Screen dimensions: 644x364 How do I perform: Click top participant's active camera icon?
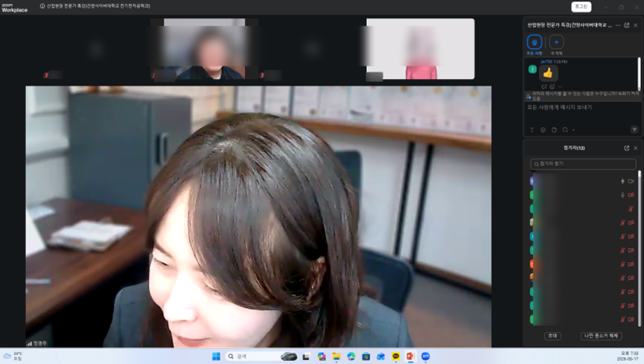pyautogui.click(x=631, y=181)
